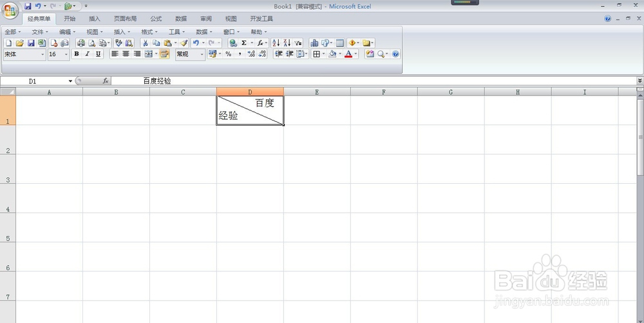The image size is (644, 323).
Task: Toggle align right
Action: tap(137, 54)
